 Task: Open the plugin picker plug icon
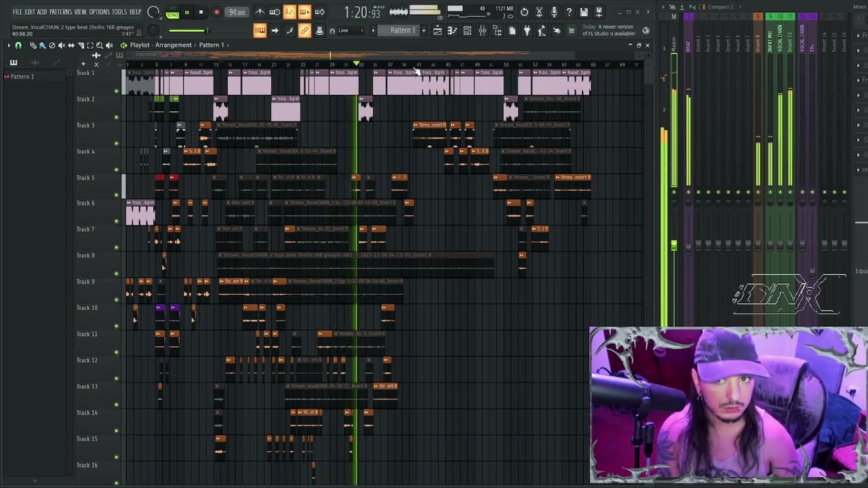[x=527, y=30]
